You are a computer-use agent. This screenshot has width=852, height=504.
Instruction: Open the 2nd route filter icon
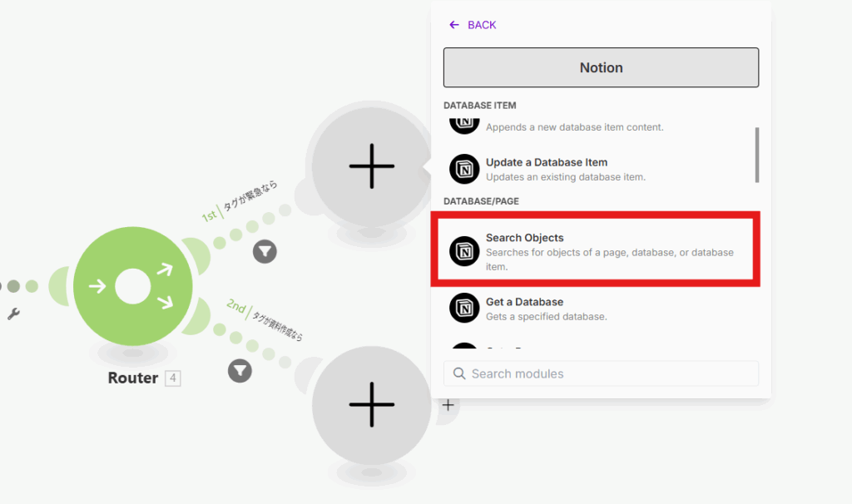tap(240, 370)
